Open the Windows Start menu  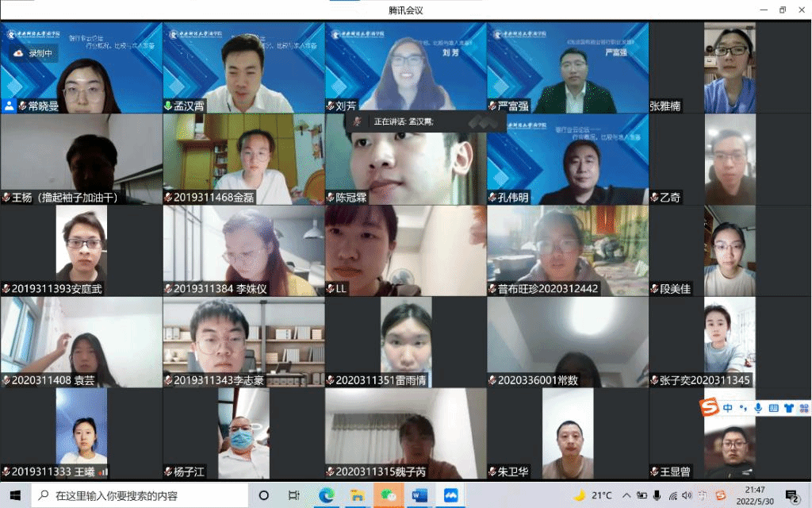[15, 495]
